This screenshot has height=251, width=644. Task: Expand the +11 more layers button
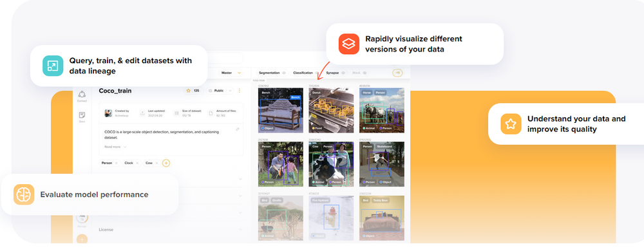[397, 73]
